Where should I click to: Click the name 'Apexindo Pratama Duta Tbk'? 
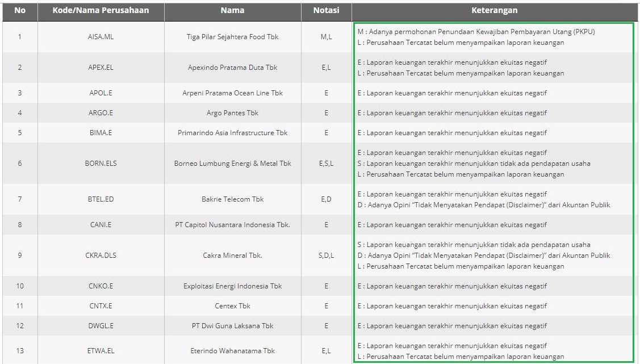point(233,68)
